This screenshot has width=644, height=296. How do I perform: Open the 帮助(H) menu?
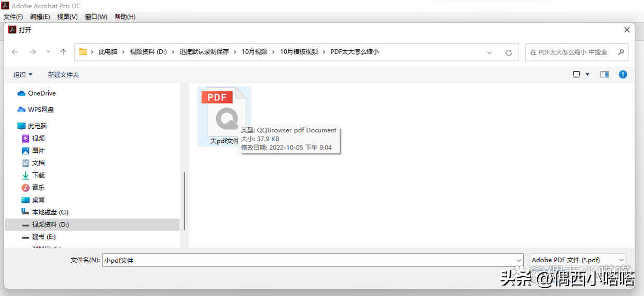[124, 17]
